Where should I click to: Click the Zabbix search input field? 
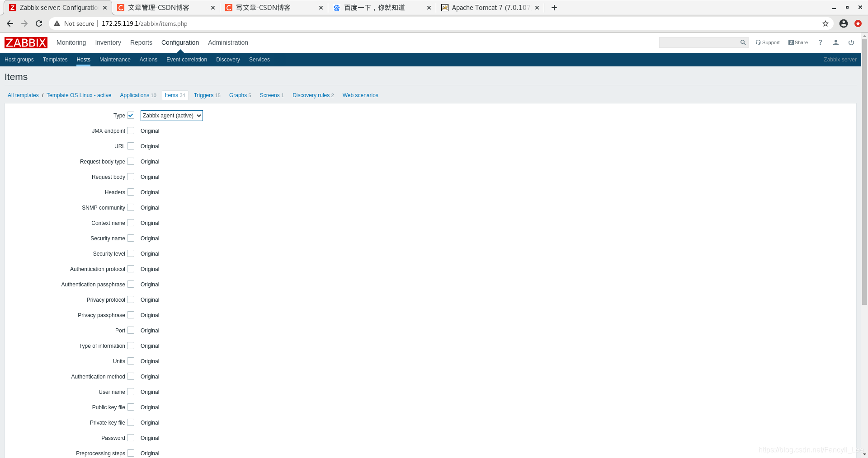coord(699,42)
